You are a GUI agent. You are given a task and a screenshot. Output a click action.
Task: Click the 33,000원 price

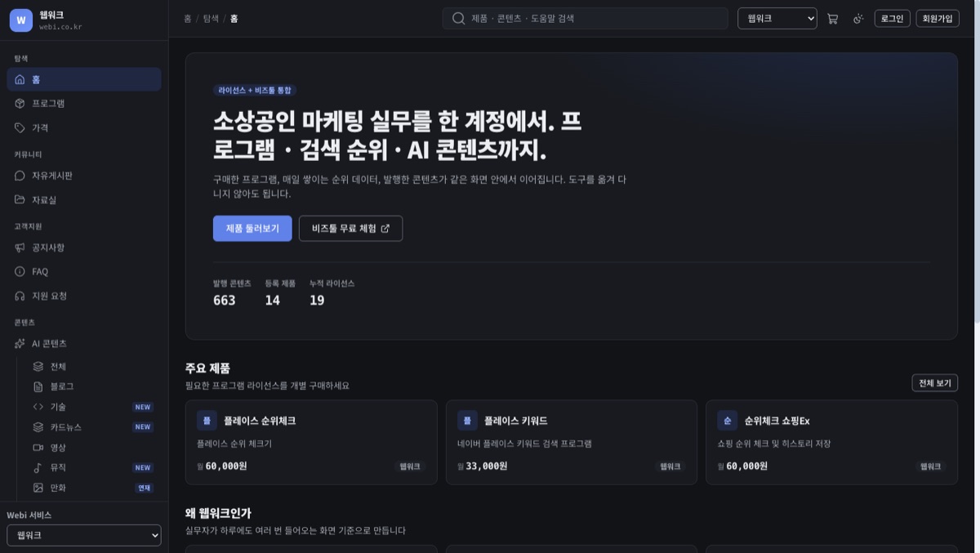pos(486,466)
